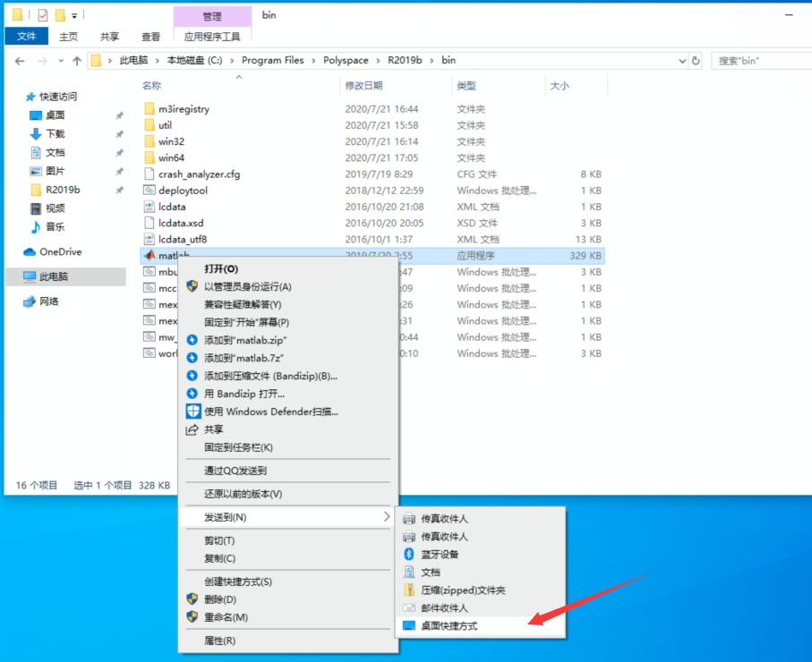
Task: Click the 搜索"bin" search field
Action: coord(761,61)
